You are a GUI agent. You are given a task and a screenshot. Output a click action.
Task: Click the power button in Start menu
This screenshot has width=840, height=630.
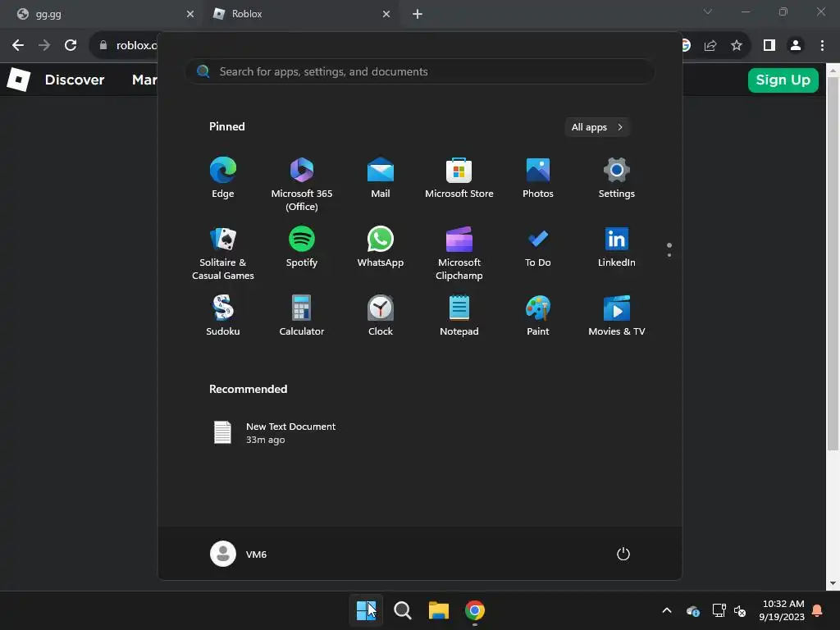pos(623,554)
